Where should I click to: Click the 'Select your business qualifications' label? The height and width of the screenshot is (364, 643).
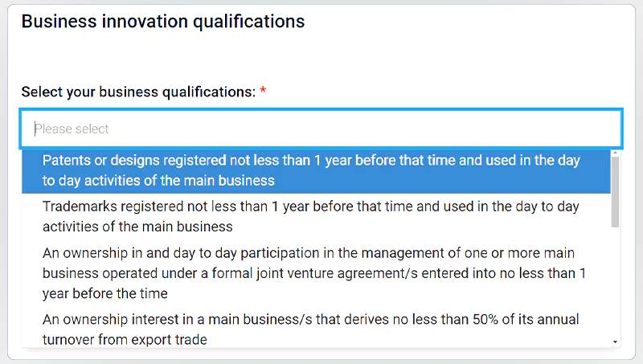(x=138, y=92)
